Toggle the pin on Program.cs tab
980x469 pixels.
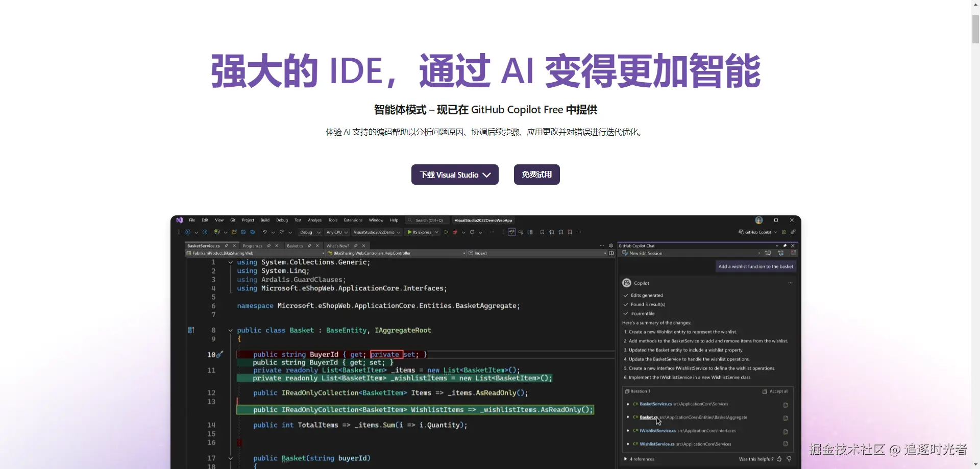[x=269, y=245]
